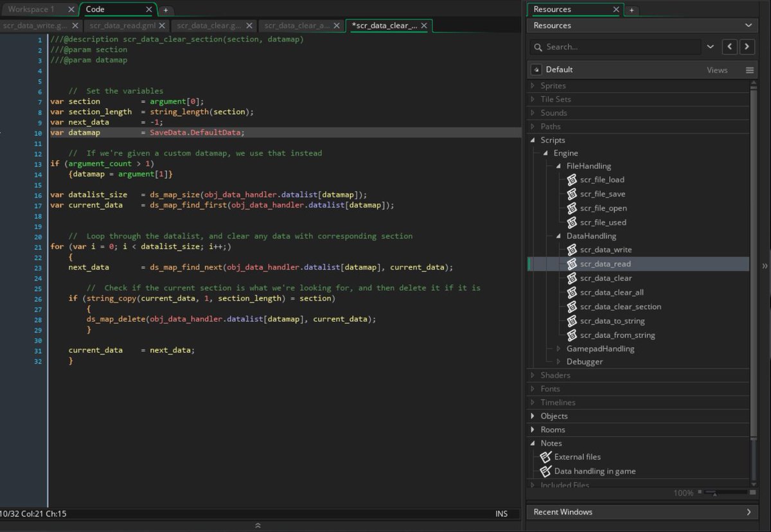The height and width of the screenshot is (532, 771).
Task: Click the search magnifier icon in Resources
Action: tap(538, 47)
